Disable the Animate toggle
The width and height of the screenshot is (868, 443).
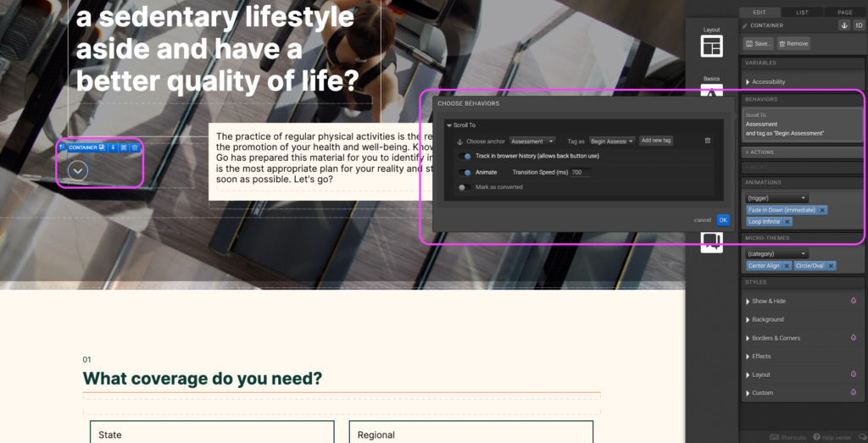[465, 172]
